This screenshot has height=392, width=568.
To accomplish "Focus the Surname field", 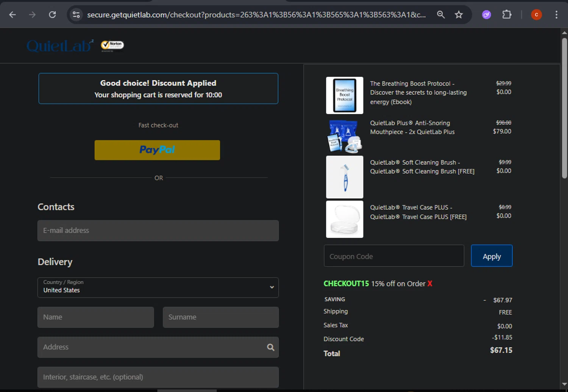I will click(x=221, y=317).
